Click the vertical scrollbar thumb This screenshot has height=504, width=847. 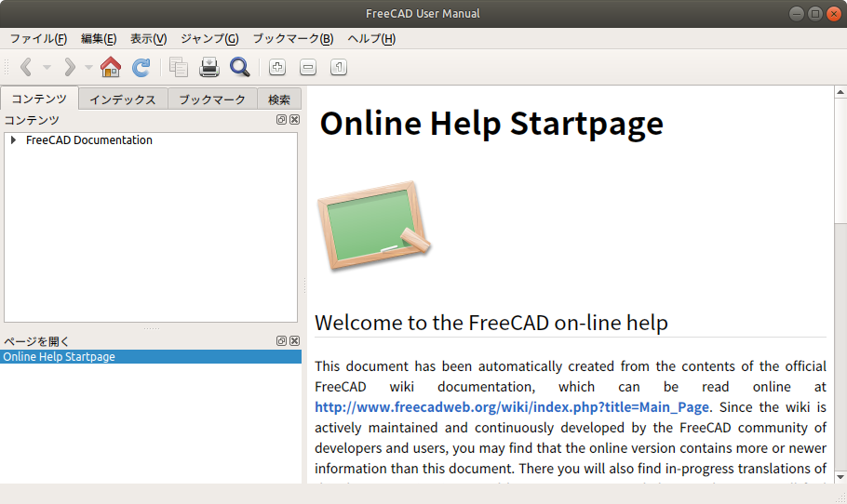(x=840, y=161)
